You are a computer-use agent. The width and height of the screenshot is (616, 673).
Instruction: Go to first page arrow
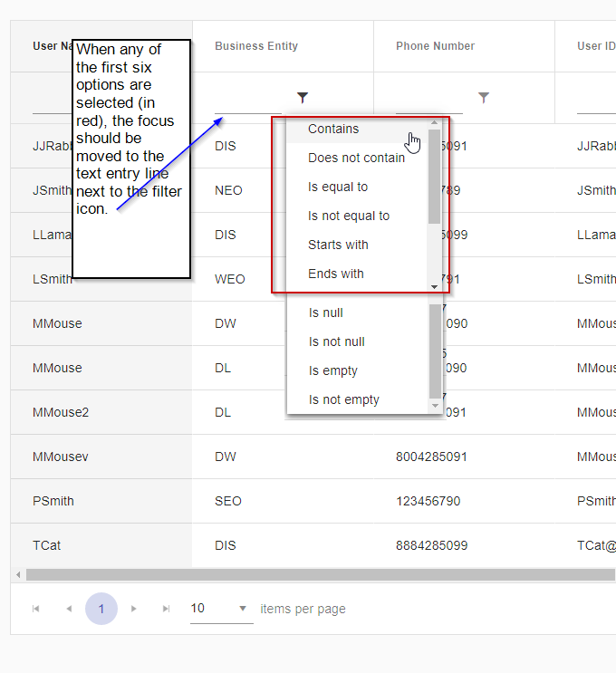point(36,609)
